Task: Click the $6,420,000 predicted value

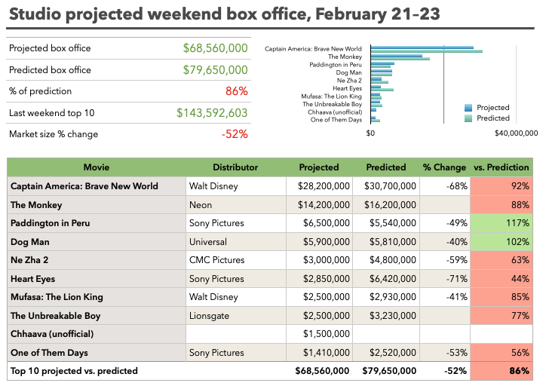Action: pos(393,279)
